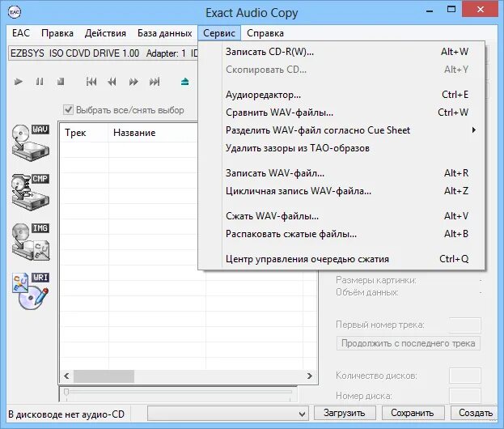Image resolution: width=504 pixels, height=429 pixels.
Task: Select Цикличная запись WAV-файла... entry
Action: point(341,191)
